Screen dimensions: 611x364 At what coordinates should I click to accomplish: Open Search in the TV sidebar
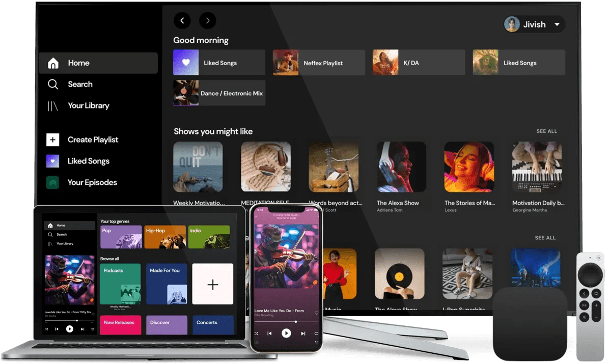tap(70, 85)
